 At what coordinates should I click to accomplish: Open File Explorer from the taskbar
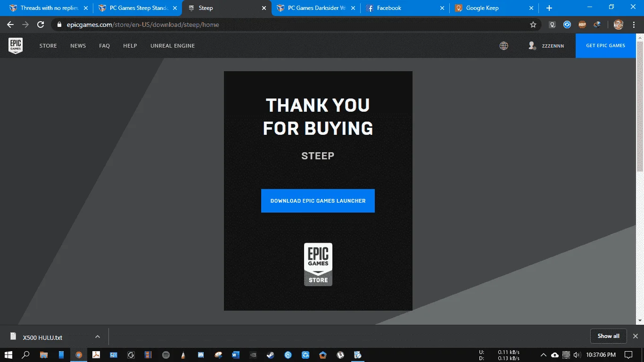44,354
